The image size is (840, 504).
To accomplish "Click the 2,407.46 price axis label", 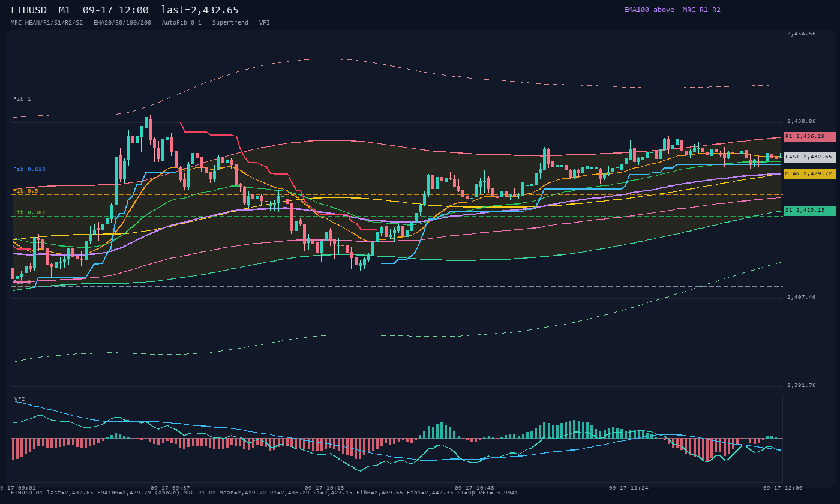I will [801, 297].
